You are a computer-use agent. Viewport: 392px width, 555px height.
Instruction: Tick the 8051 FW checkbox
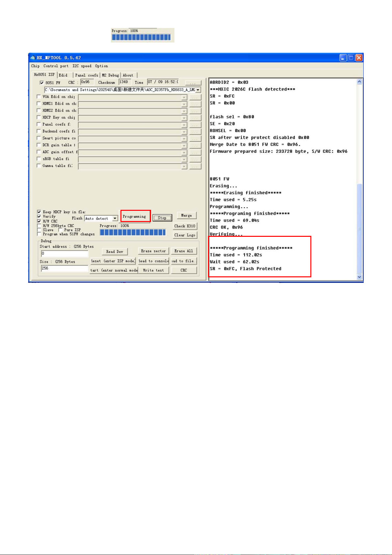click(42, 83)
